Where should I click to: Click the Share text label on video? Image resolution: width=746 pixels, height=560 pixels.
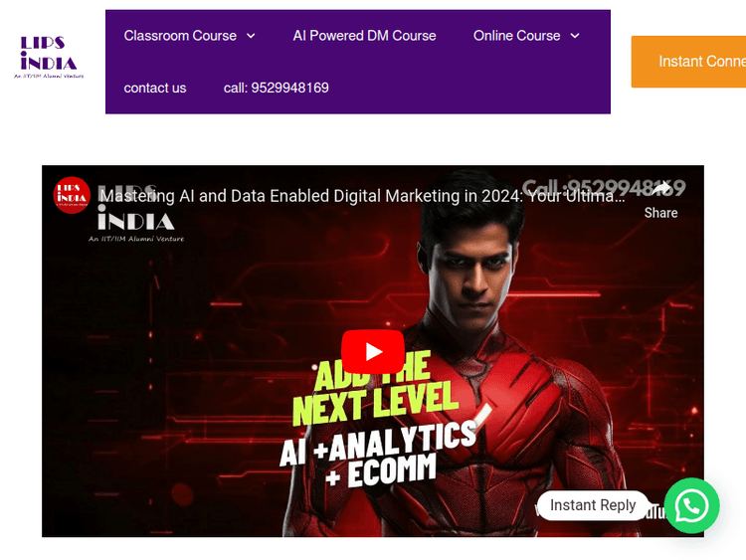660,213
